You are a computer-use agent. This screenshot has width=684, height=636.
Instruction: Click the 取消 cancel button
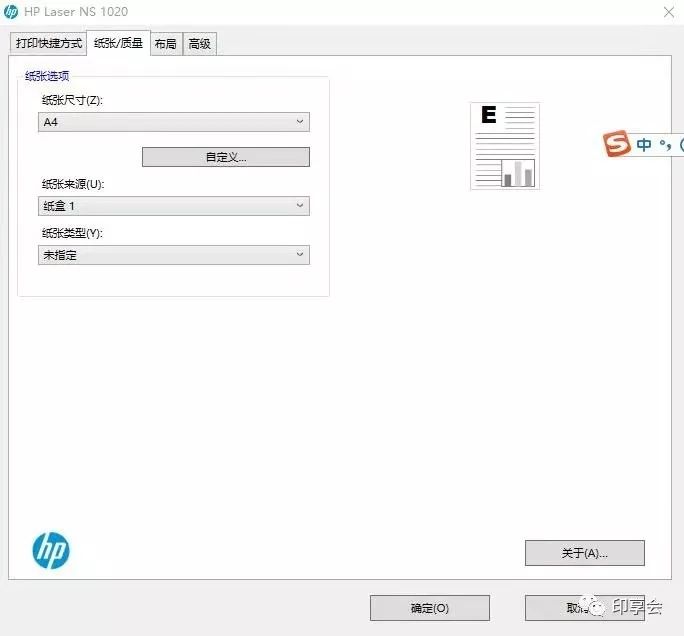(585, 608)
